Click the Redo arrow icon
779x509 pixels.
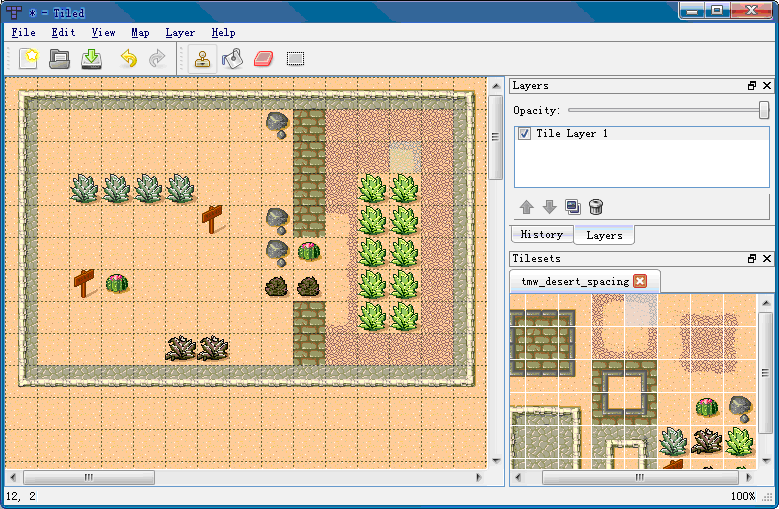point(157,59)
